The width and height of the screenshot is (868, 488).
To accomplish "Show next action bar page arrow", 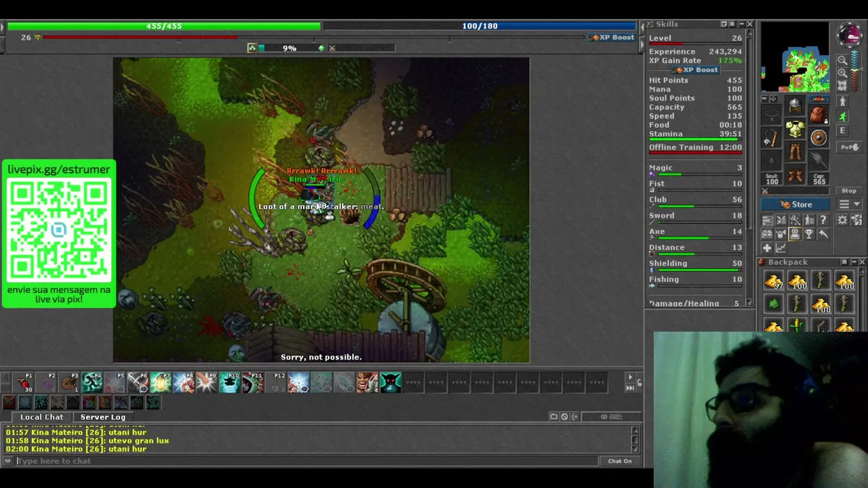I will (630, 378).
